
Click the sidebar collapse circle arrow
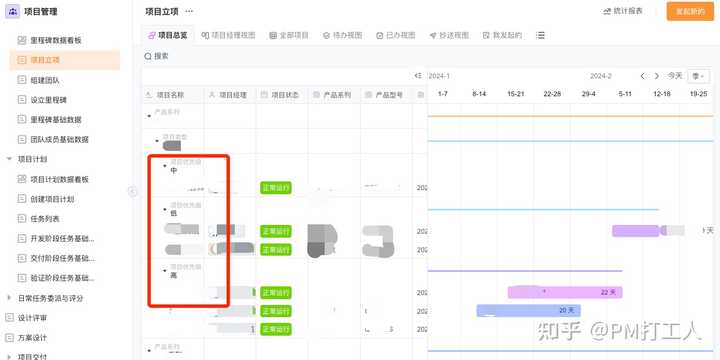[x=133, y=192]
